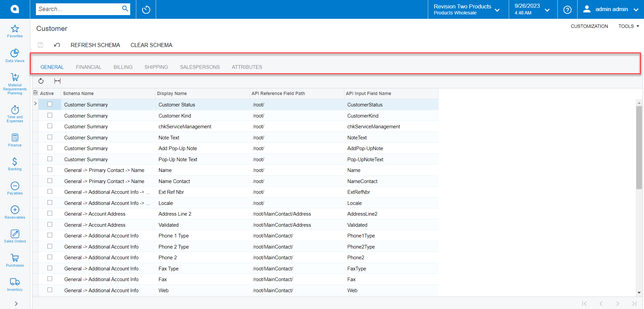The width and height of the screenshot is (644, 309).
Task: Click the Help question mark icon
Action: [x=567, y=9]
